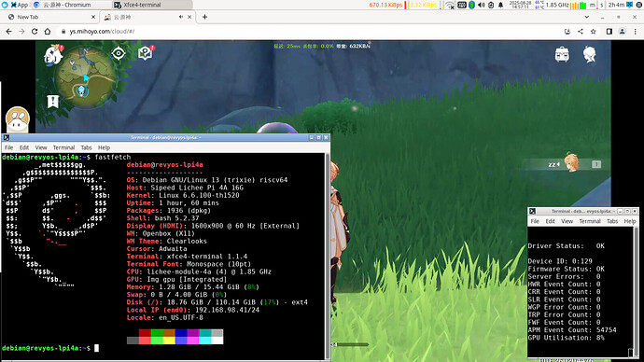Open the keyboard tray icon
Viewport: 644px width, 362px height.
pos(462,5)
